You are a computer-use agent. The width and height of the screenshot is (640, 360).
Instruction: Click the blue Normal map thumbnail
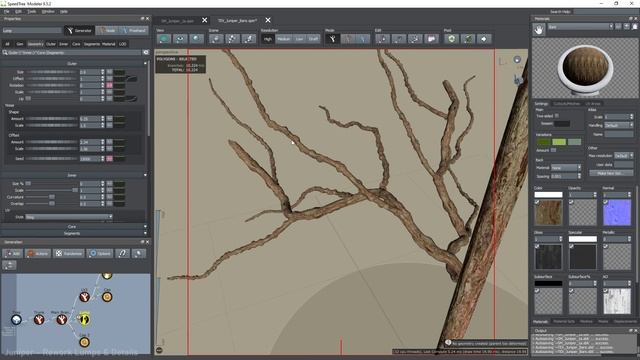pyautogui.click(x=617, y=213)
